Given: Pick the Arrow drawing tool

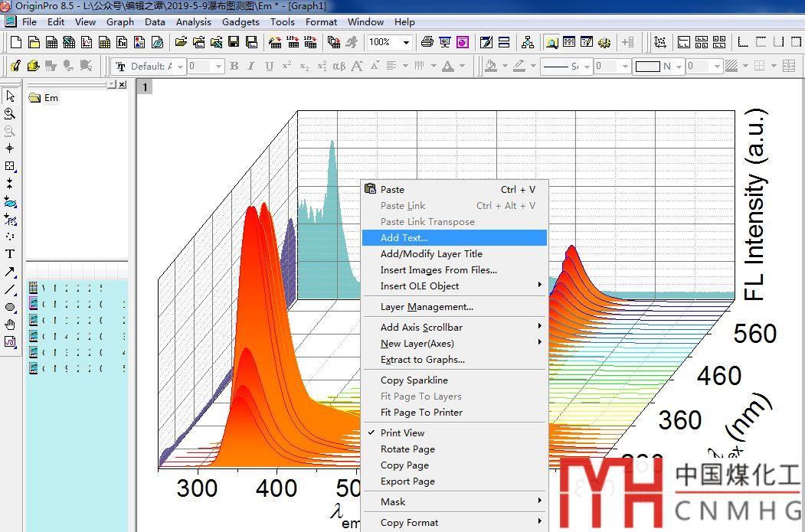Looking at the screenshot, I should tap(10, 272).
